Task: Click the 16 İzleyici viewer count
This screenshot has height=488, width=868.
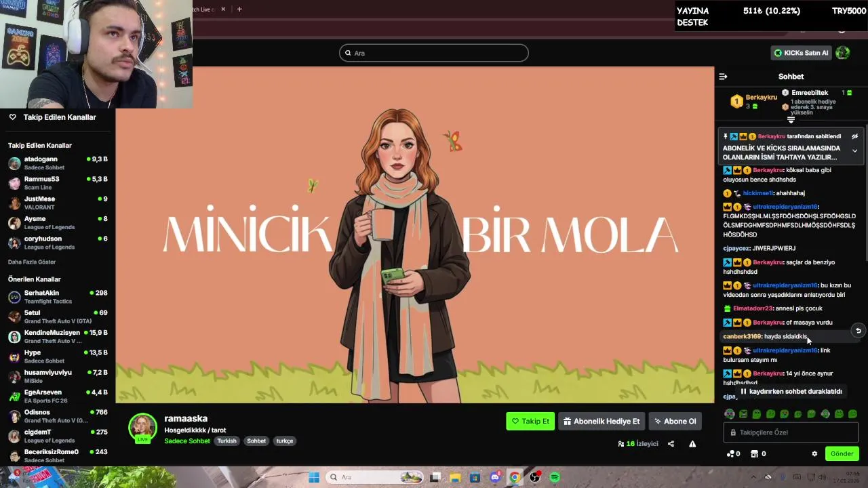Action: point(638,444)
